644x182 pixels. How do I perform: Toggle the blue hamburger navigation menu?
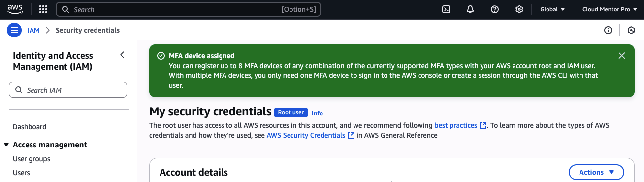(14, 30)
